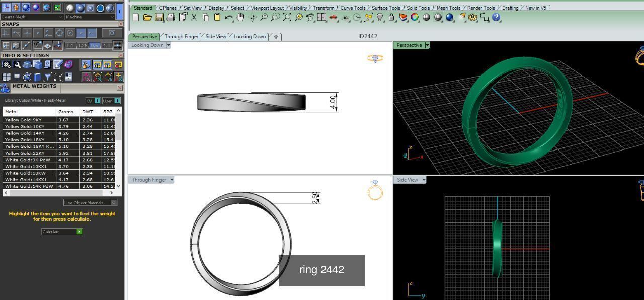The height and width of the screenshot is (300, 644).
Task: Click the Paste clipboard icon
Action: [217, 17]
